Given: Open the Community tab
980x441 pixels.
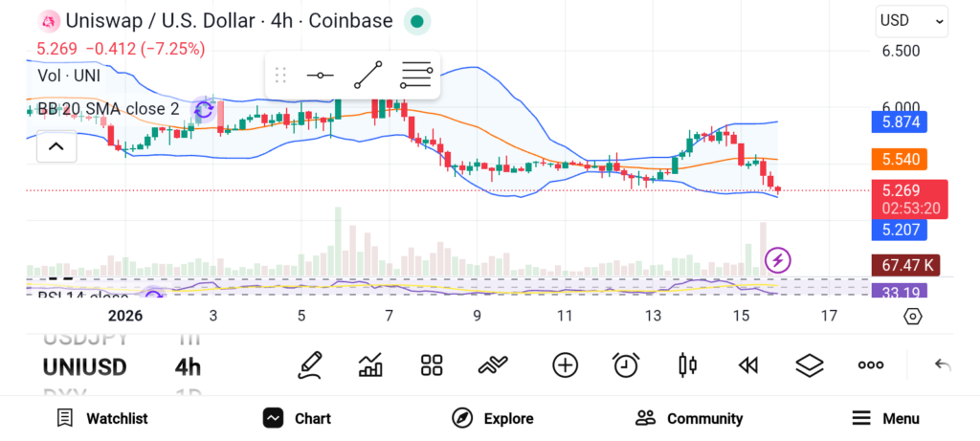Looking at the screenshot, I should pyautogui.click(x=689, y=418).
